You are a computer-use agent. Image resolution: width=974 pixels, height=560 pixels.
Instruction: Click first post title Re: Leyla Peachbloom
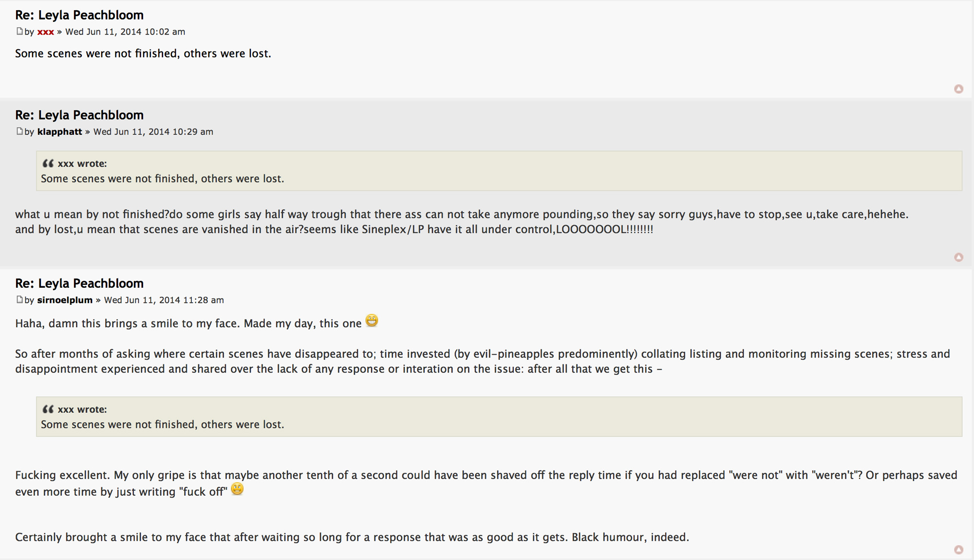tap(79, 15)
